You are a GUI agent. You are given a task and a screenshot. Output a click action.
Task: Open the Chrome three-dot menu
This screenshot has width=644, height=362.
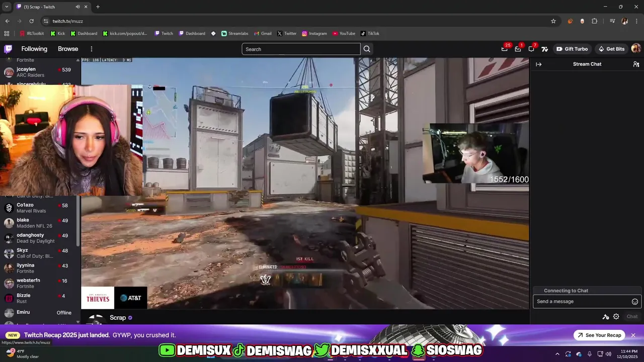click(x=636, y=21)
